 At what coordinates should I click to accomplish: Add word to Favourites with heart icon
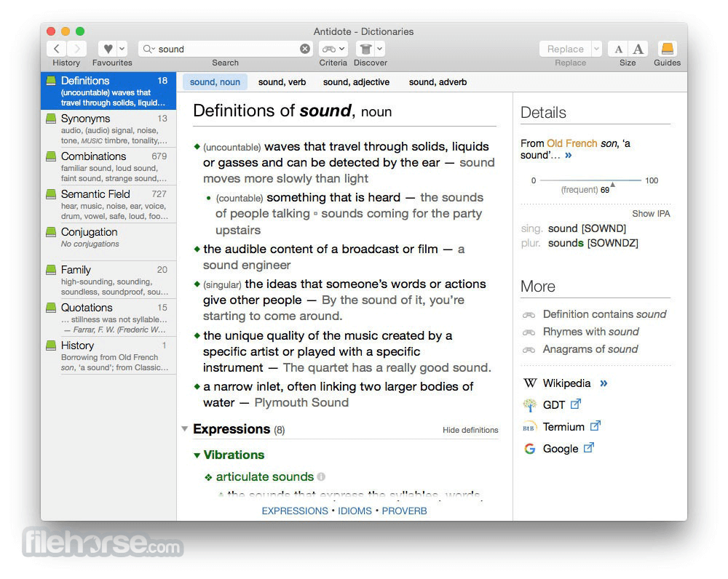click(108, 49)
